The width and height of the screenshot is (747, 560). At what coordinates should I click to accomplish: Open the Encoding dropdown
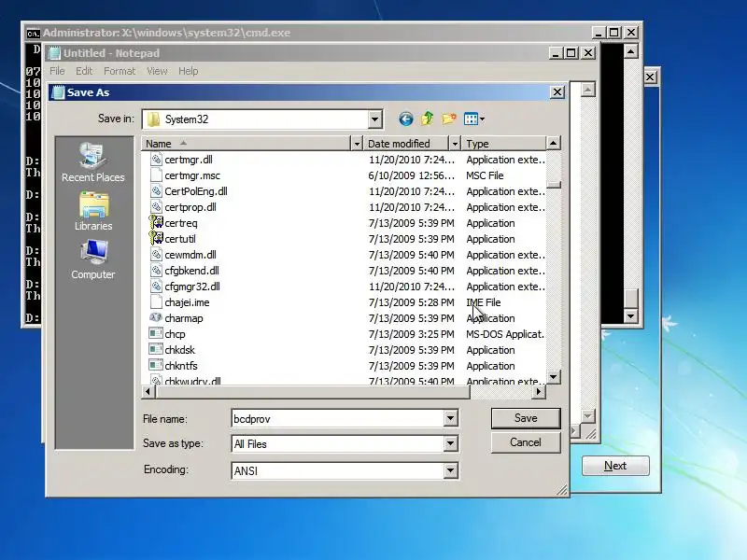450,470
